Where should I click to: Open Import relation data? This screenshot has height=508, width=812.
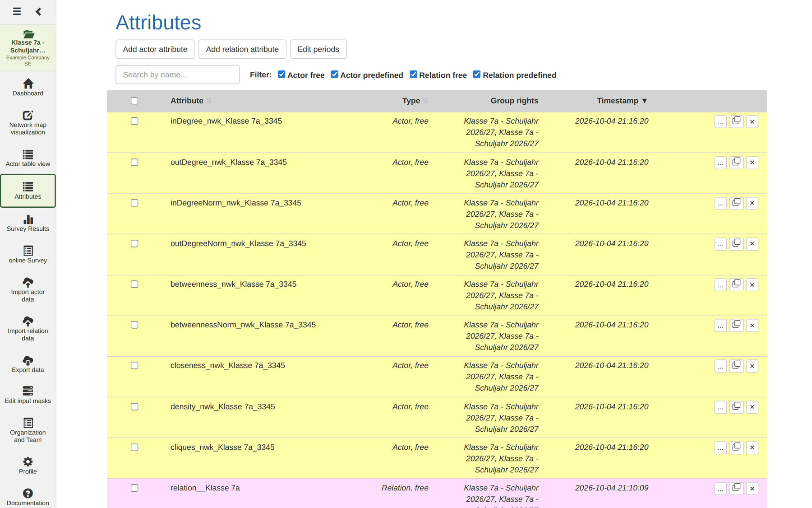click(28, 328)
